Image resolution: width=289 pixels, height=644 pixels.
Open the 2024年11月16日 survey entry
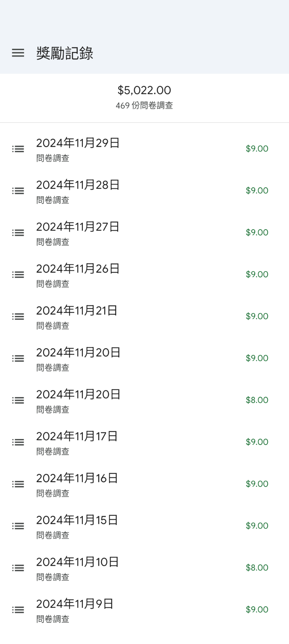click(x=77, y=479)
